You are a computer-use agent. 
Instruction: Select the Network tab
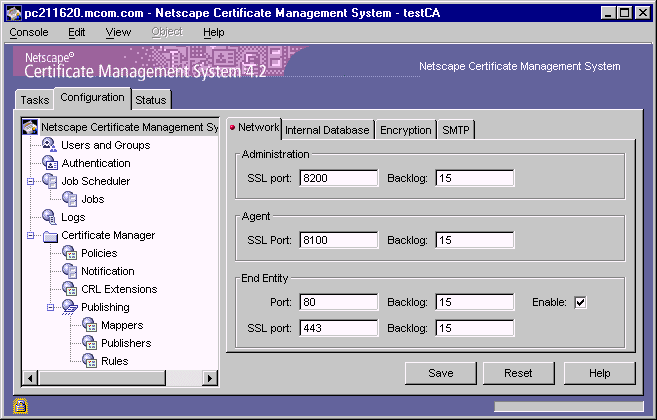point(254,127)
